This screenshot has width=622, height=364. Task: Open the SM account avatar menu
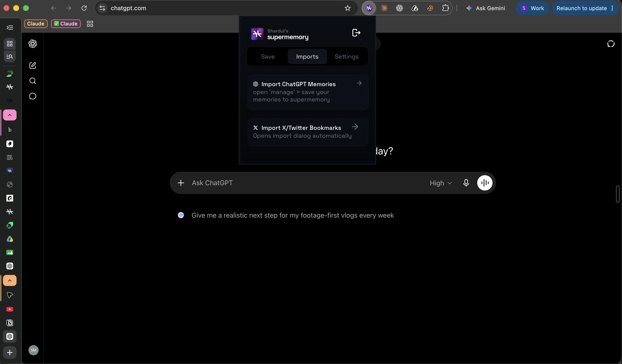coord(33,350)
